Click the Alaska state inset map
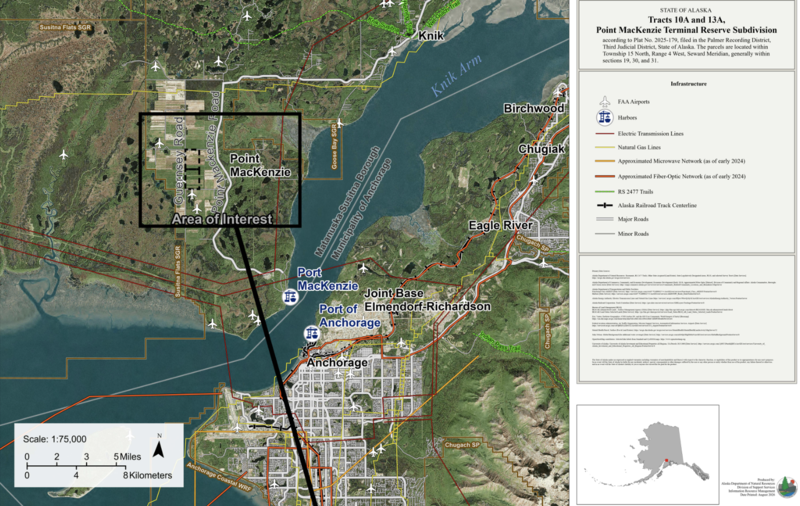Viewport: 800px width, 506px height. click(647, 454)
